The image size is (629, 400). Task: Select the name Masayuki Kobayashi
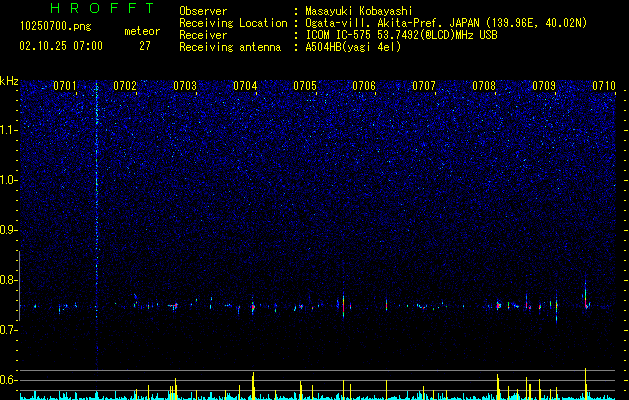(x=359, y=11)
